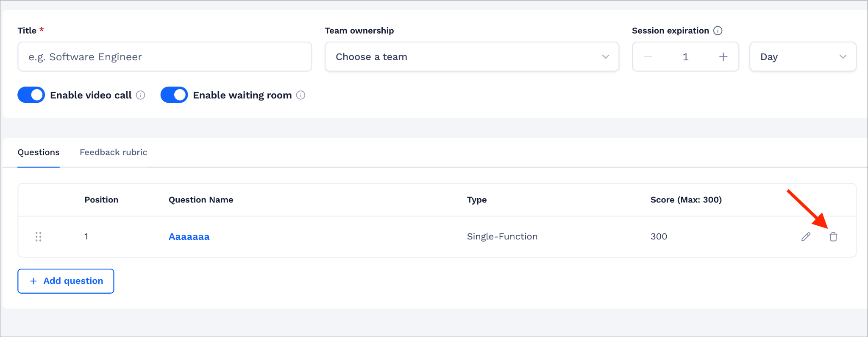Edit question Aaaaaaa with pencil icon
The height and width of the screenshot is (337, 868).
[806, 237]
